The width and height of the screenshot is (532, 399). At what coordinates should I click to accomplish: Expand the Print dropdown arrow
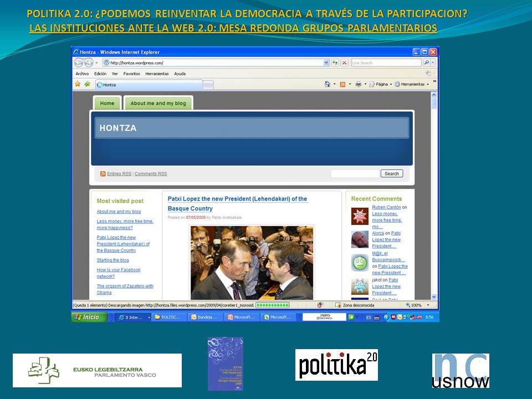[x=365, y=84]
